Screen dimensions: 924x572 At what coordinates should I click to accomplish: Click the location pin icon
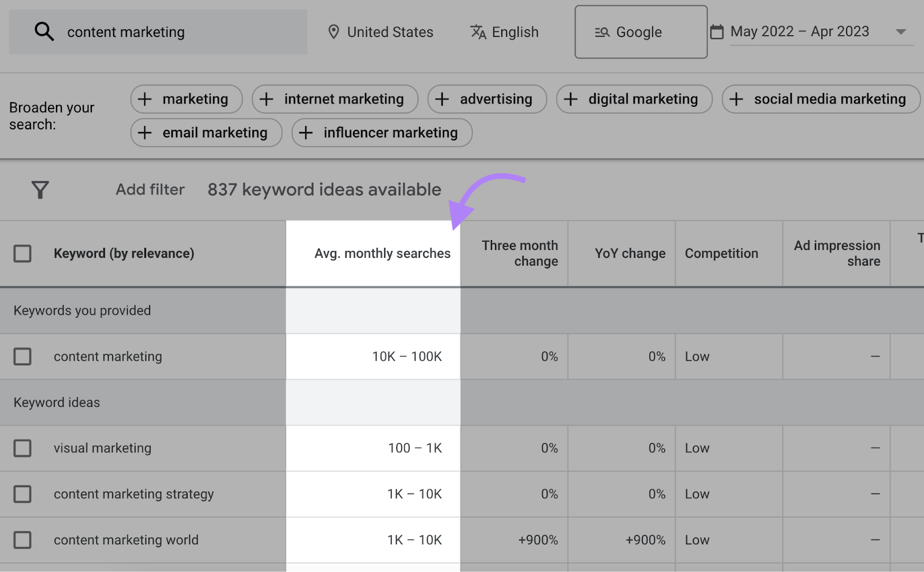pos(333,32)
